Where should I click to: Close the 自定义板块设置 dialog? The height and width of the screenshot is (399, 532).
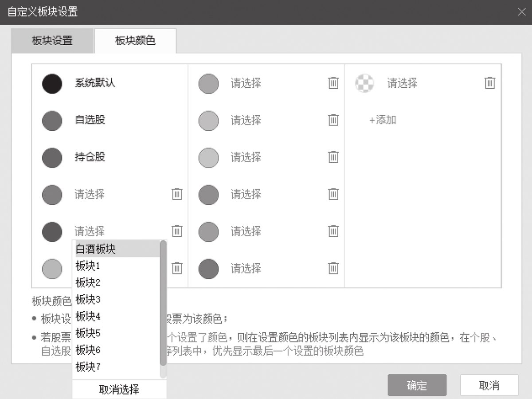522,12
